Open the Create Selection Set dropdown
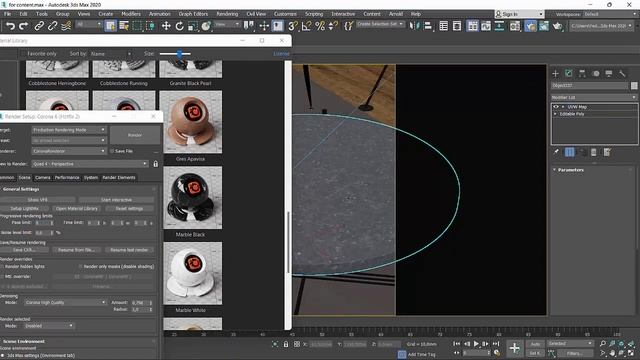The width and height of the screenshot is (640, 360). coord(380,24)
